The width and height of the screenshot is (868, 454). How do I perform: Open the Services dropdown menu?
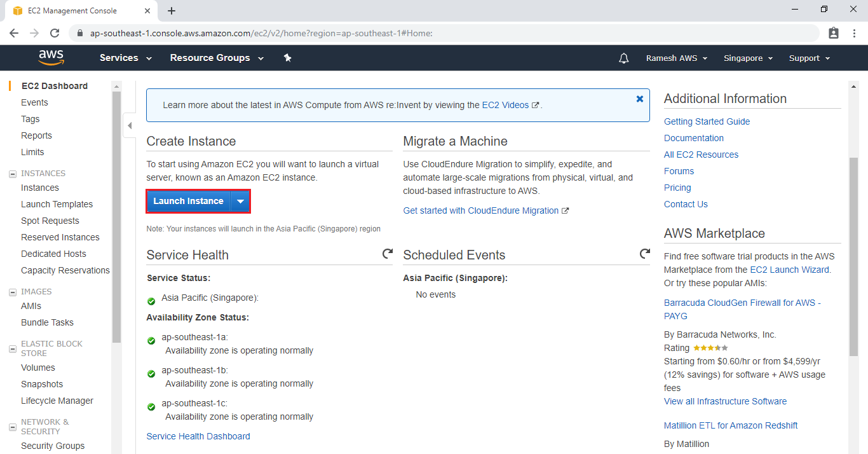pyautogui.click(x=126, y=58)
